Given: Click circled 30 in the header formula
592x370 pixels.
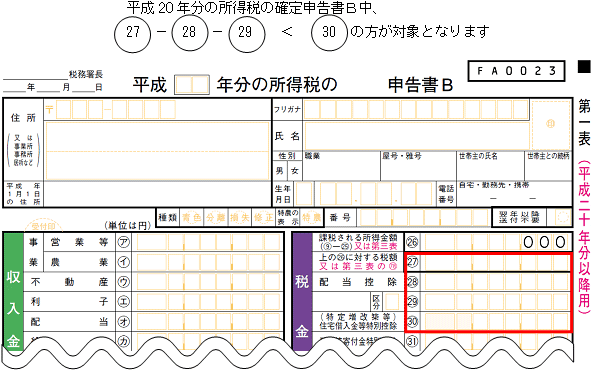Looking at the screenshot, I should [329, 33].
